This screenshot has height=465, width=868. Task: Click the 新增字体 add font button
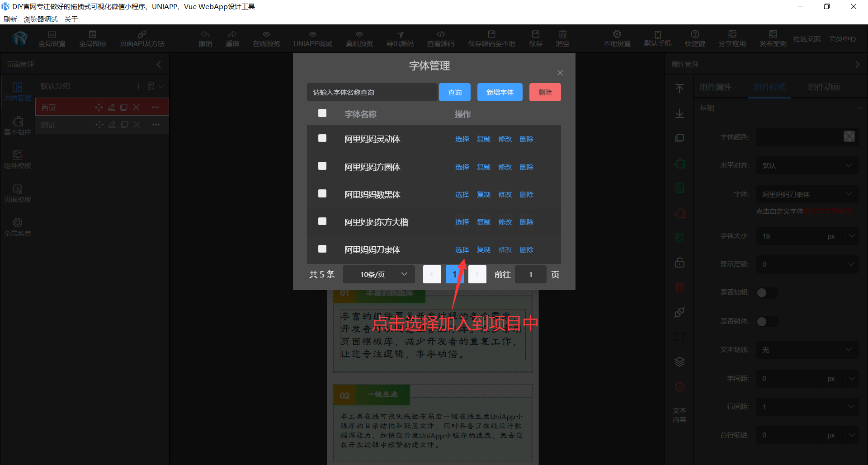(500, 92)
